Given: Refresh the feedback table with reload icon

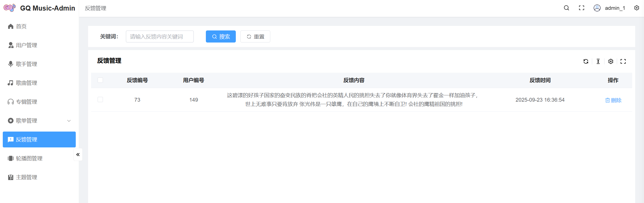Looking at the screenshot, I should (586, 61).
